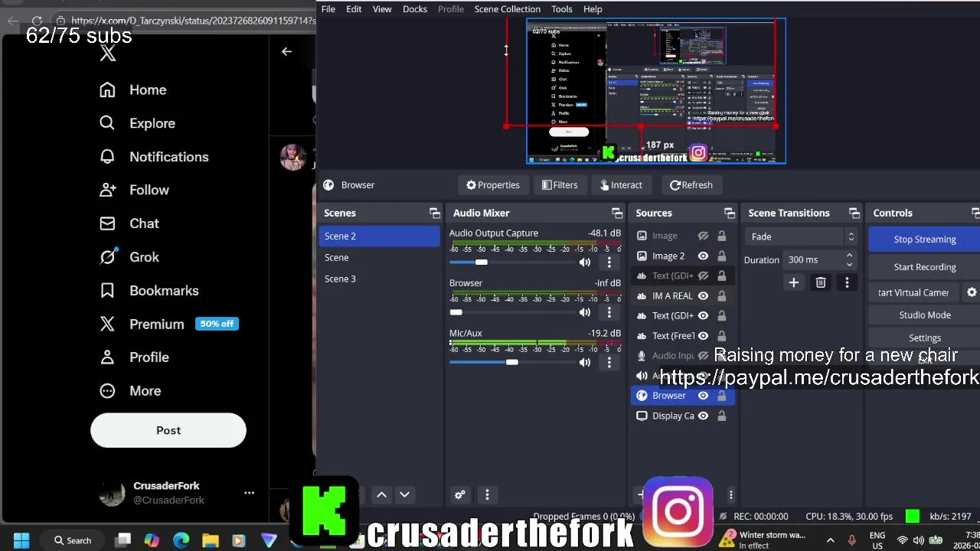Open transition properties three-dot menu
The height and width of the screenshot is (551, 980).
coord(847,283)
